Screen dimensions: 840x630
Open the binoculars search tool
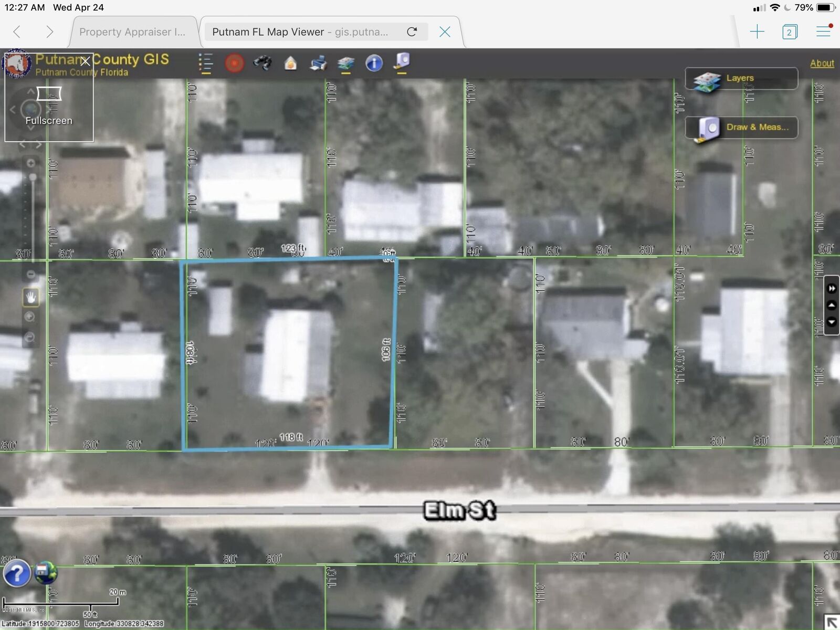click(262, 63)
